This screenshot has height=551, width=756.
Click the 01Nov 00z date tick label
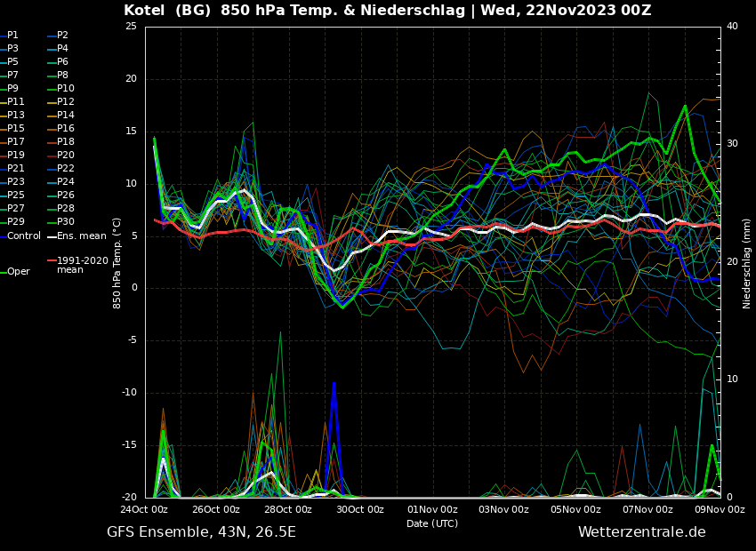point(432,510)
